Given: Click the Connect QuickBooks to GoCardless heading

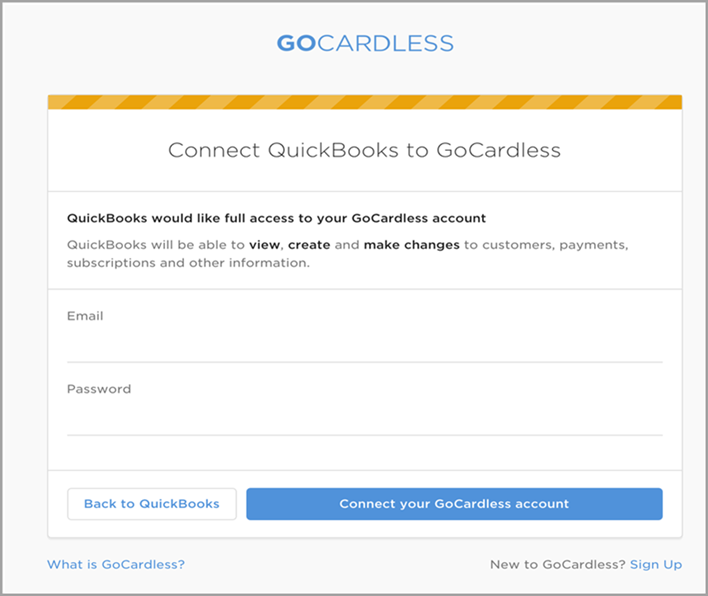Looking at the screenshot, I should click(x=364, y=150).
